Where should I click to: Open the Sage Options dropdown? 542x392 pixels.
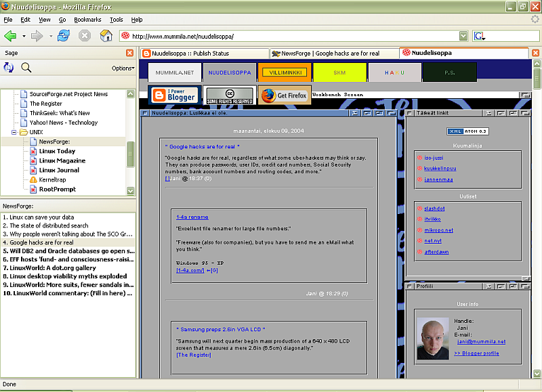tap(123, 68)
